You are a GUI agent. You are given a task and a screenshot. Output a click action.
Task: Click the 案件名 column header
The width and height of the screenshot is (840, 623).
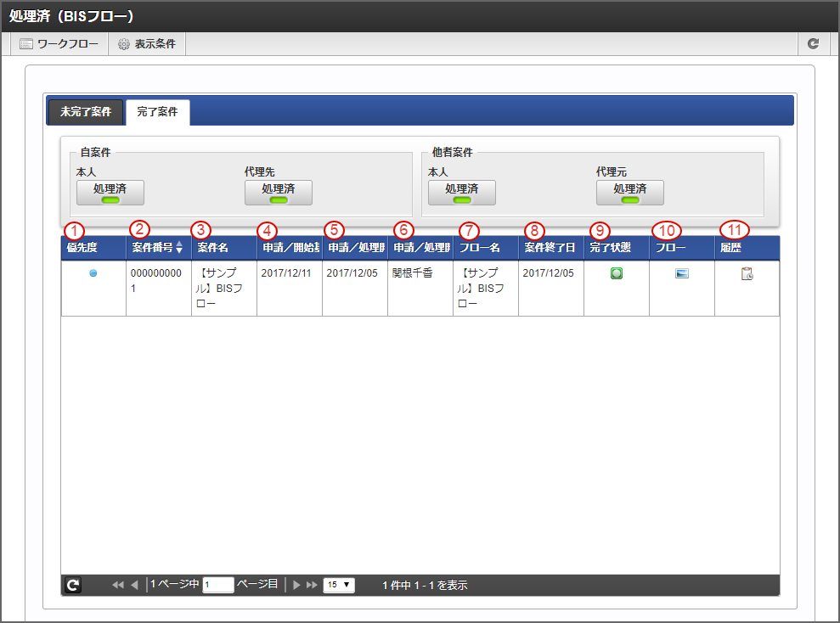coord(224,248)
